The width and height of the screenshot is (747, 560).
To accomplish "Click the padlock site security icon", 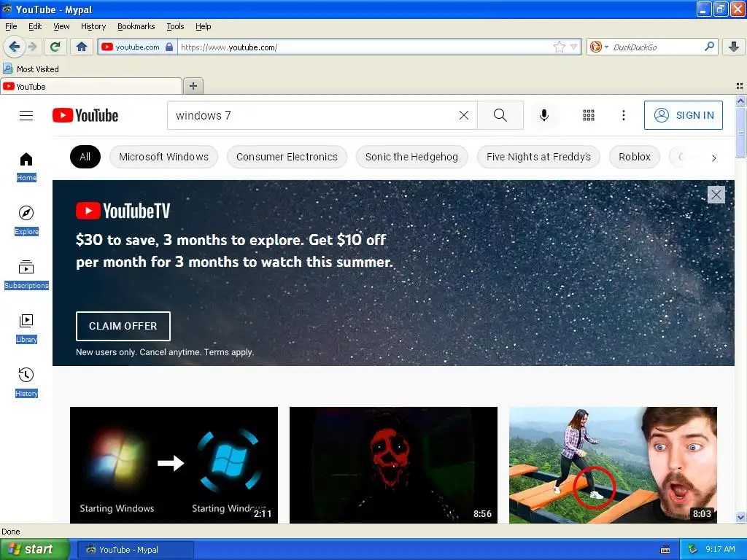I will [169, 47].
